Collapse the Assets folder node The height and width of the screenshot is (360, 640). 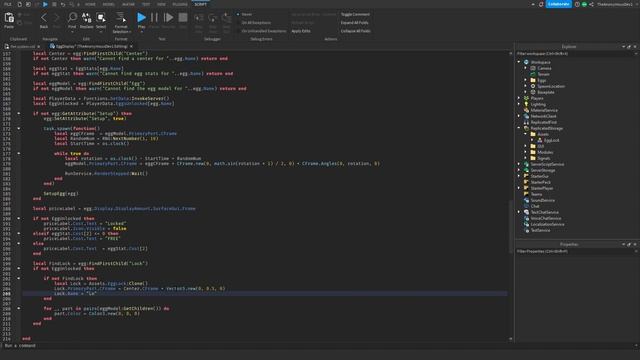526,134
